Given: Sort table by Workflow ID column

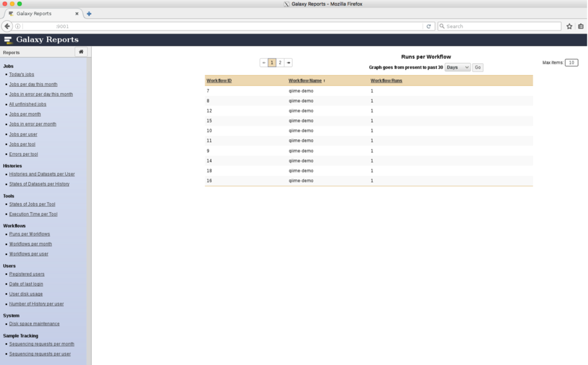Looking at the screenshot, I should [219, 81].
